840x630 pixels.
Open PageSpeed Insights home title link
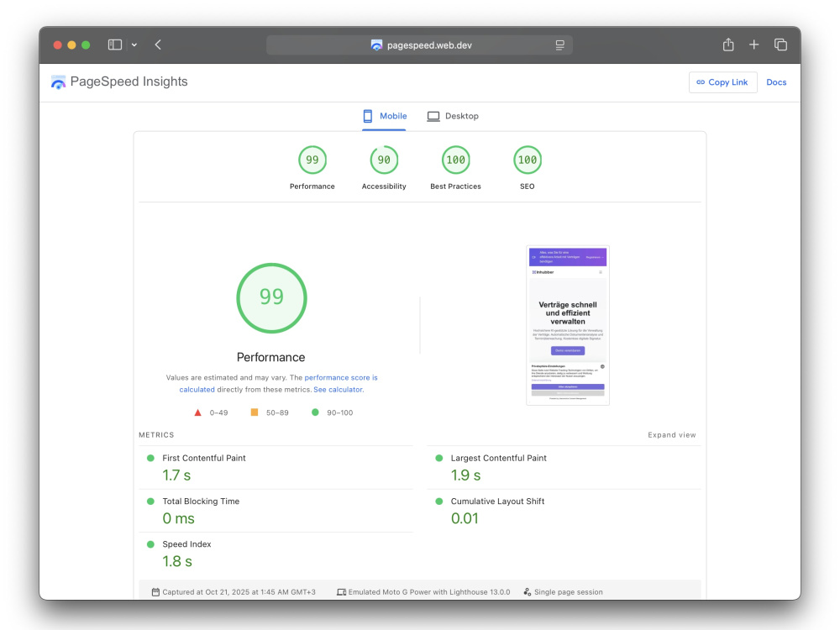point(129,81)
